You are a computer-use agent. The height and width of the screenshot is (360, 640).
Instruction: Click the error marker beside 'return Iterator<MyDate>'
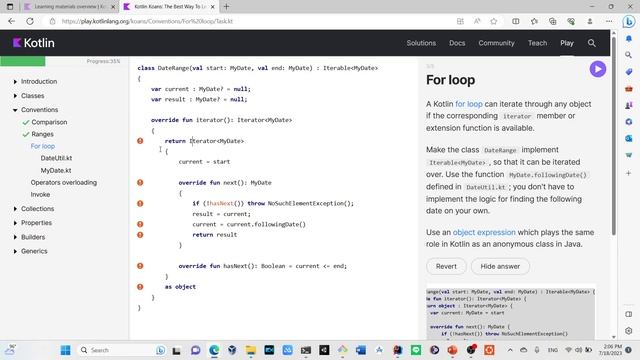pos(140,141)
